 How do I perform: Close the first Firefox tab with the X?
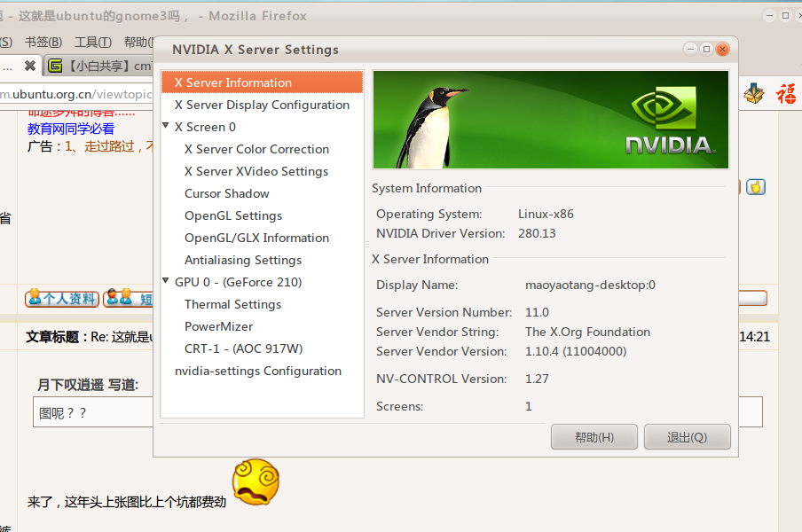tap(30, 66)
